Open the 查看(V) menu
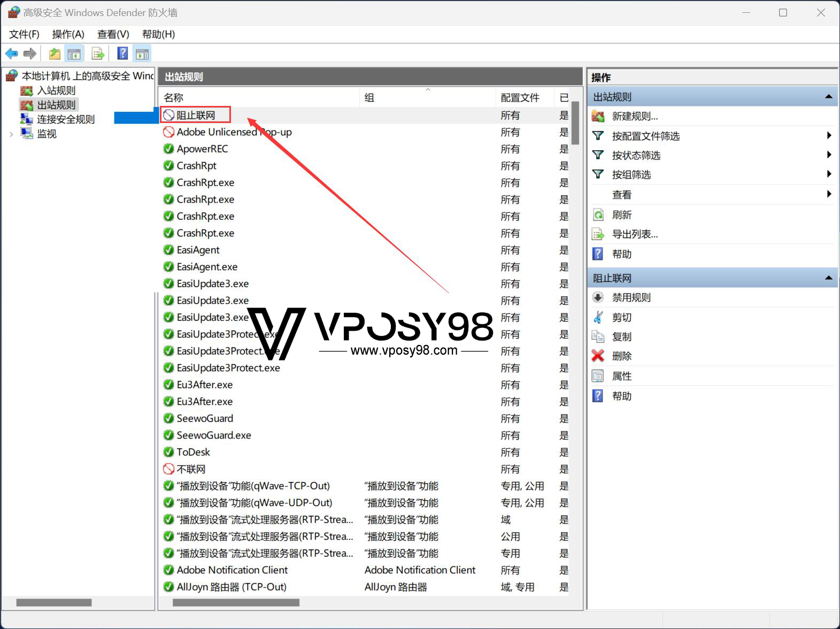Image resolution: width=840 pixels, height=629 pixels. [x=113, y=34]
